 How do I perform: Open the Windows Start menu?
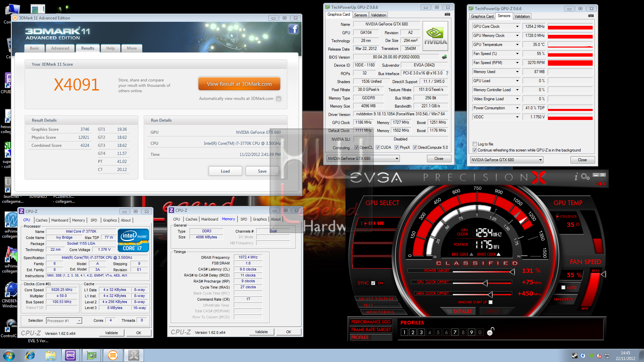tap(9, 355)
